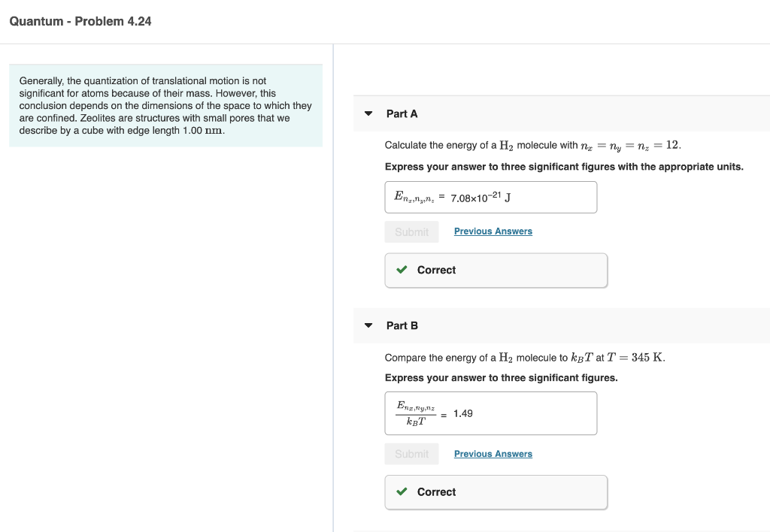Click the problem introduction text about zeolites
Image resolution: width=770 pixels, height=532 pixels.
pyautogui.click(x=165, y=105)
